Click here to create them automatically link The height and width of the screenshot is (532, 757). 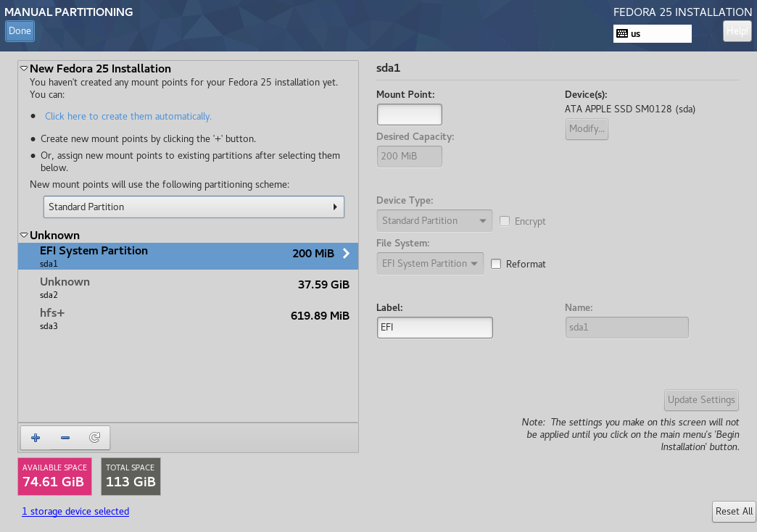128,117
